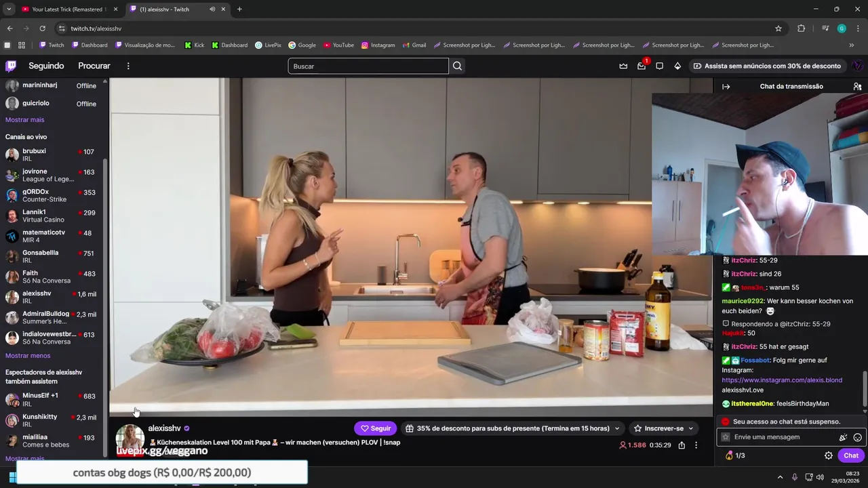Open the Procurar navigation item
This screenshot has width=868, height=488.
94,66
